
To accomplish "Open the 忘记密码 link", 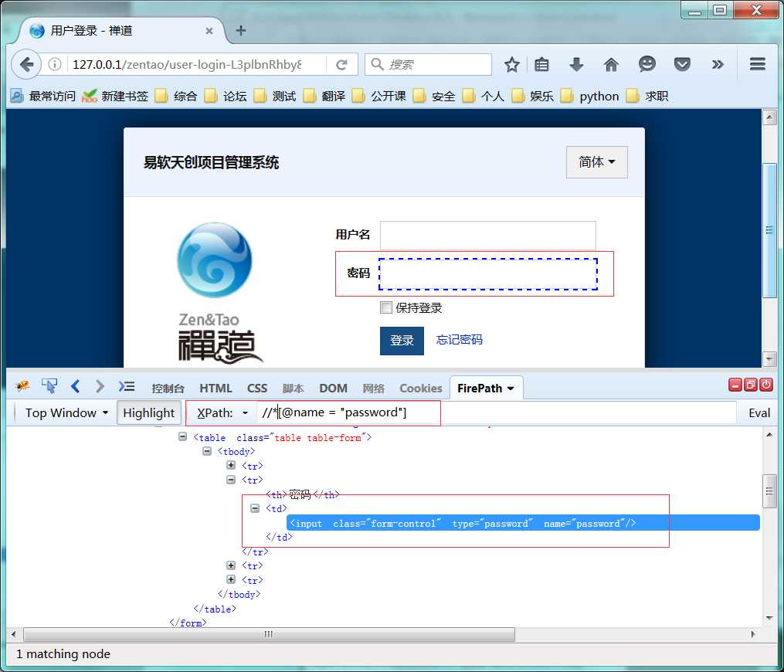I will (x=459, y=340).
